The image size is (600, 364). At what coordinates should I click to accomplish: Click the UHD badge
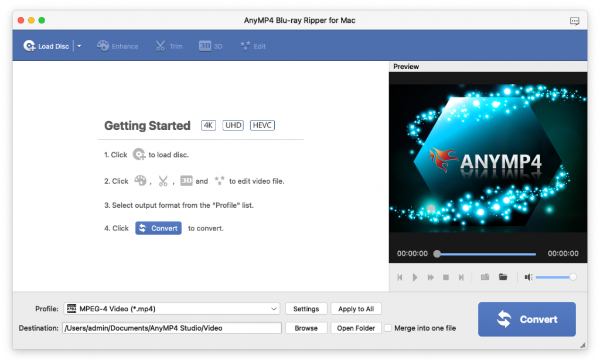[233, 125]
